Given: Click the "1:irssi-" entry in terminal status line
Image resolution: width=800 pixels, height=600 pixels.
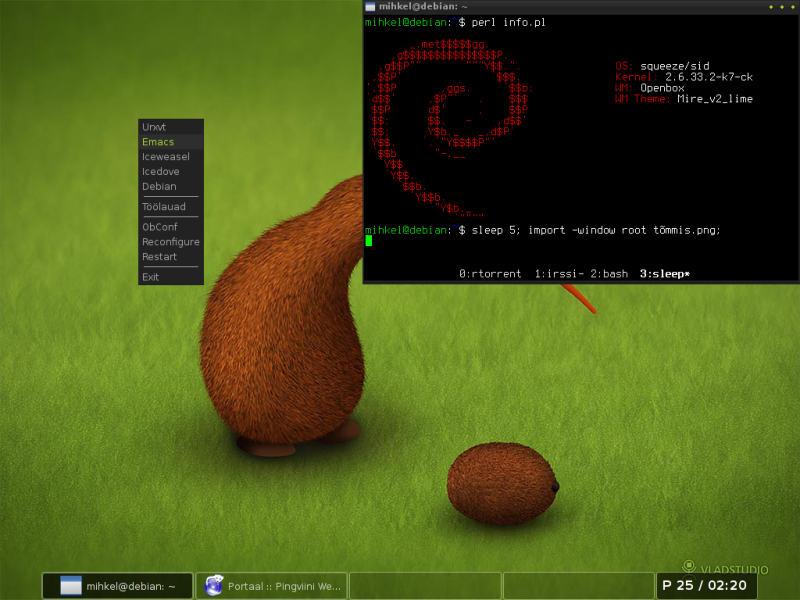Looking at the screenshot, I should 559,273.
